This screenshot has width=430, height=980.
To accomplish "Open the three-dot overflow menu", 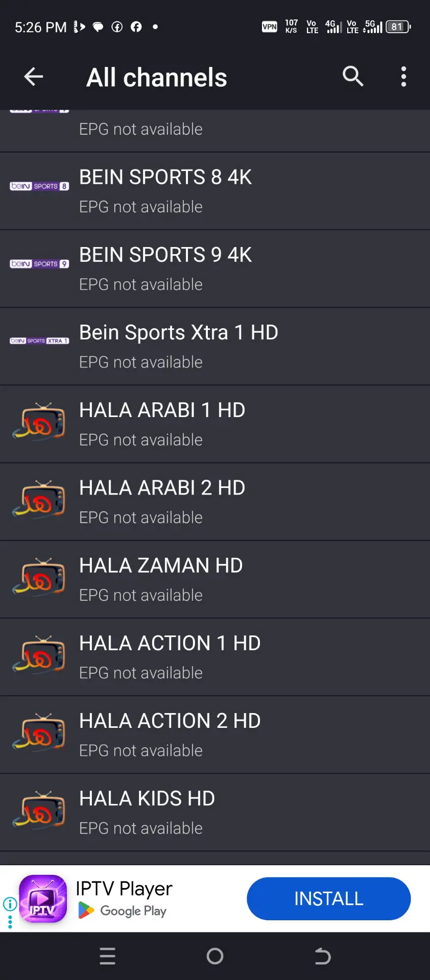I will point(403,77).
